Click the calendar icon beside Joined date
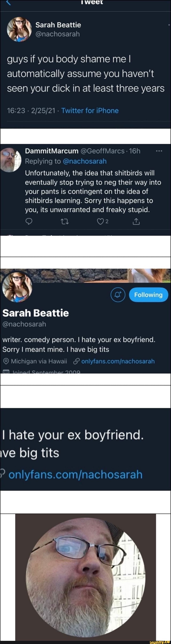The height and width of the screenshot is (644, 171). (6, 372)
